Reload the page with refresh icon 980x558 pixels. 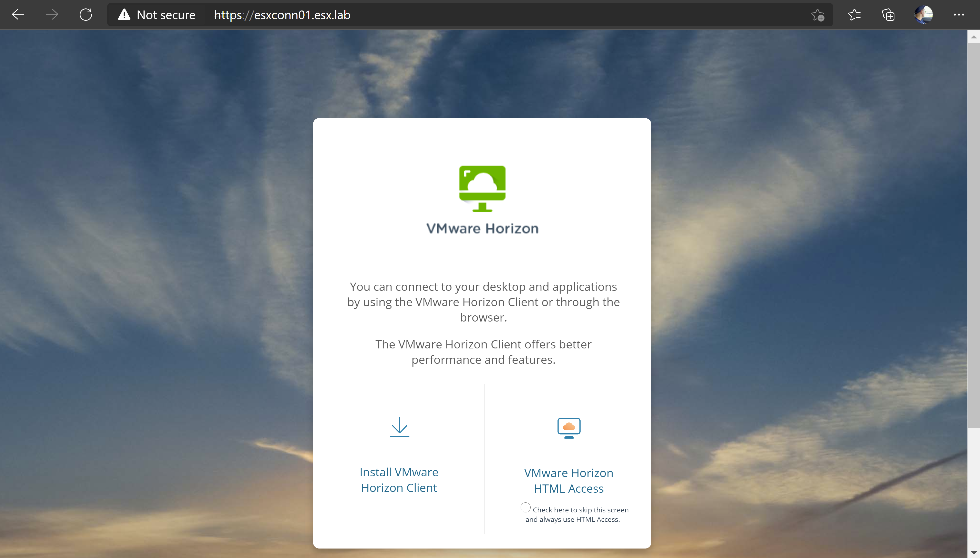tap(86, 15)
